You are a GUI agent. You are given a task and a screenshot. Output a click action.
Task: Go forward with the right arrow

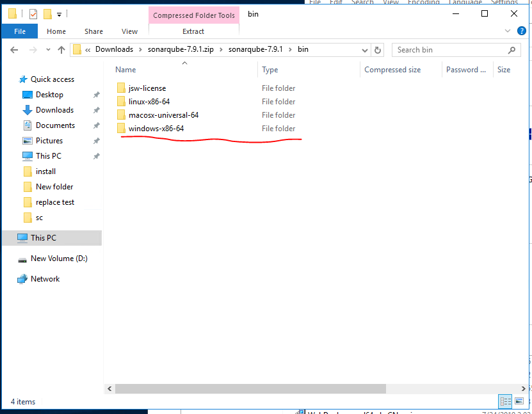pos(33,50)
